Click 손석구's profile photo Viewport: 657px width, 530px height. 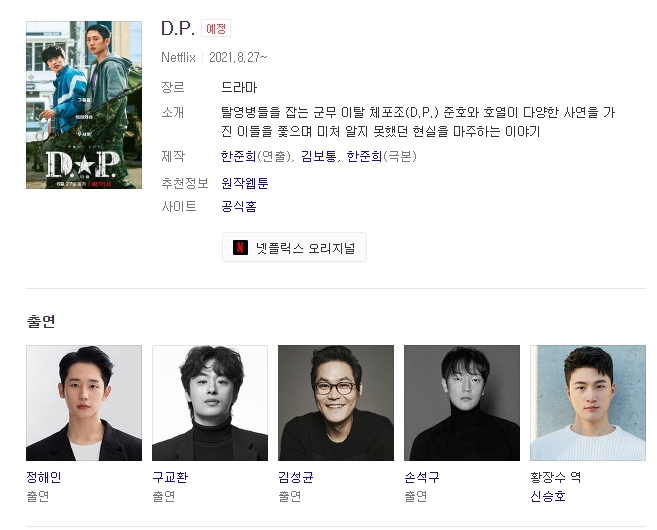coord(462,403)
